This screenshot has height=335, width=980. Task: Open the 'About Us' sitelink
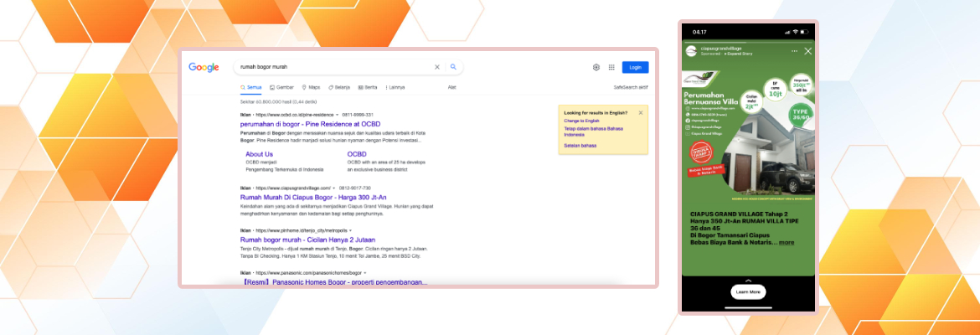[x=260, y=154]
